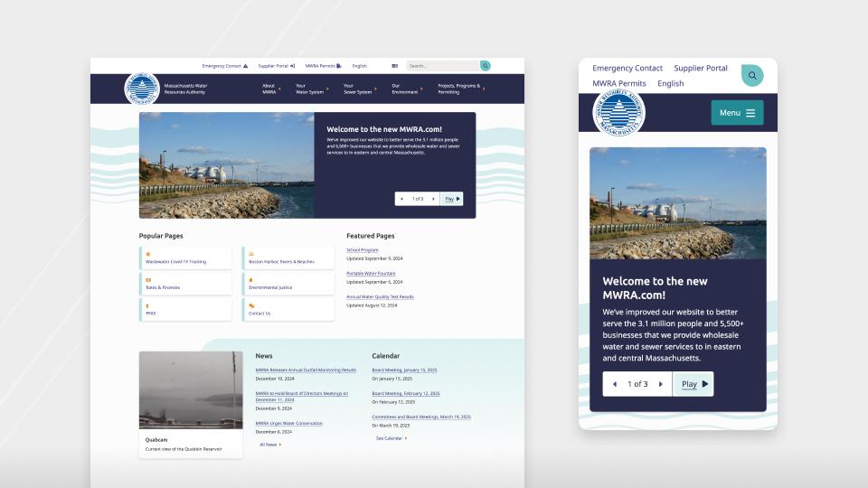The width and height of the screenshot is (868, 488).
Task: Click into the desktop Search field
Action: [442, 66]
